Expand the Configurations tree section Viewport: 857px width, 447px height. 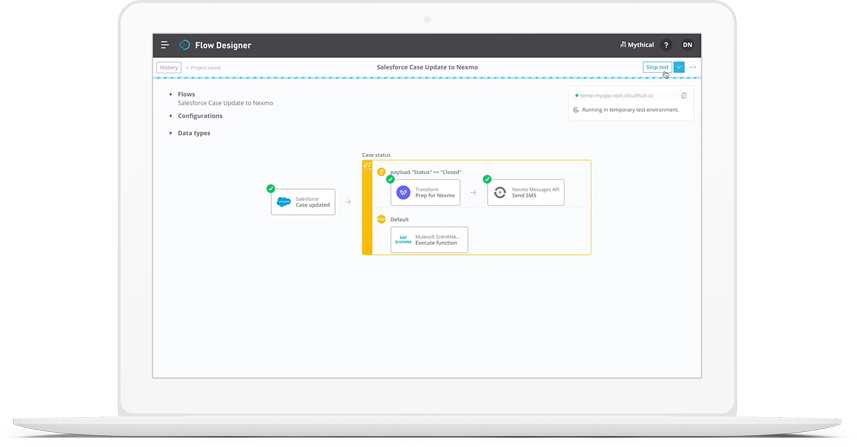pyautogui.click(x=171, y=116)
